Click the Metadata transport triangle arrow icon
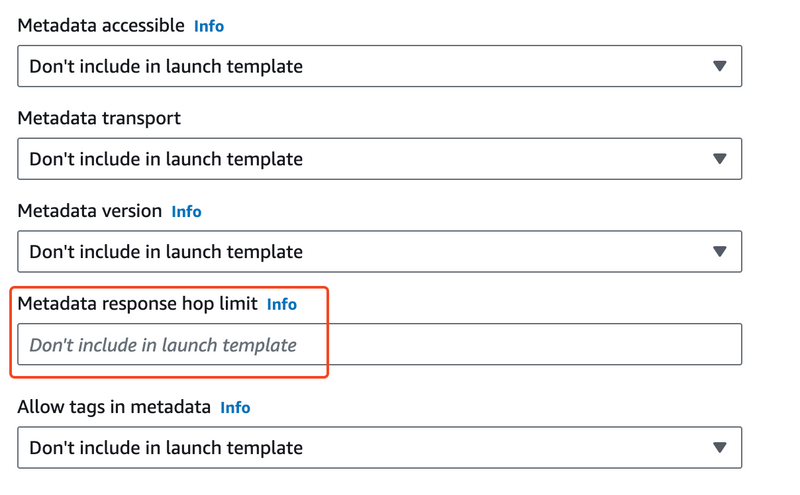800x495 pixels. click(720, 159)
